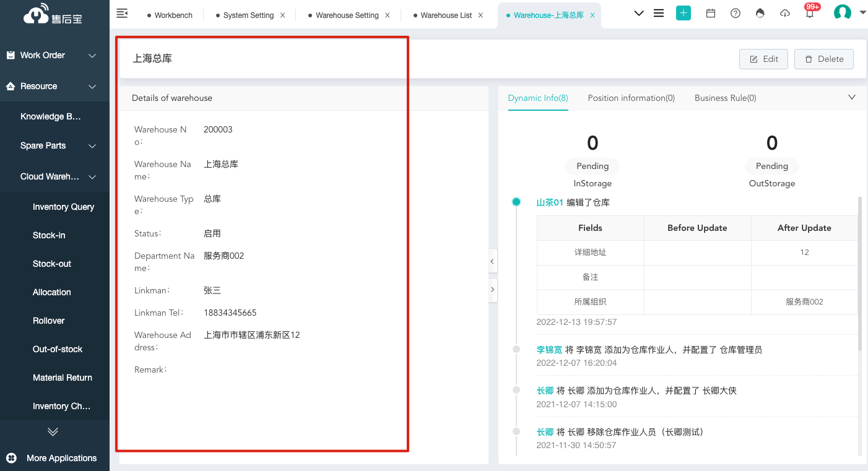Click the 售后宝 logo
Viewport: 868px width, 471px height.
pyautogui.click(x=53, y=15)
